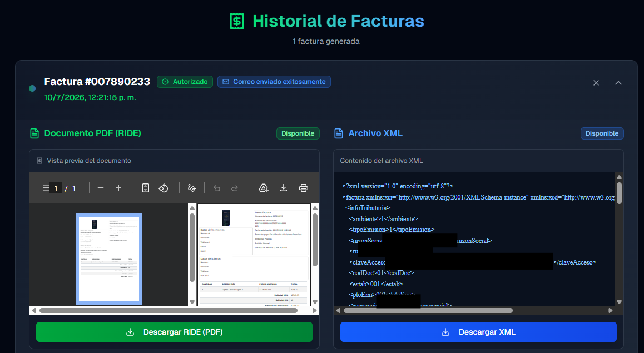Click the Factura #007890233 heading

coord(97,82)
